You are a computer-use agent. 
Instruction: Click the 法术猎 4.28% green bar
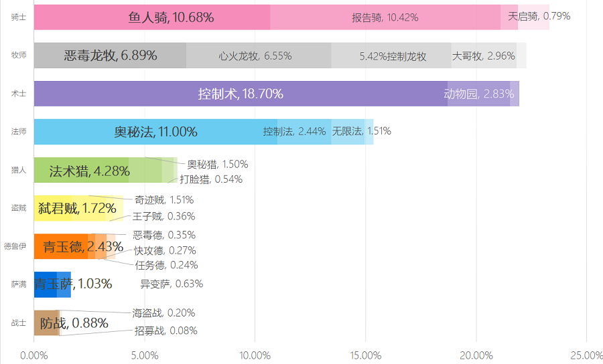80,171
